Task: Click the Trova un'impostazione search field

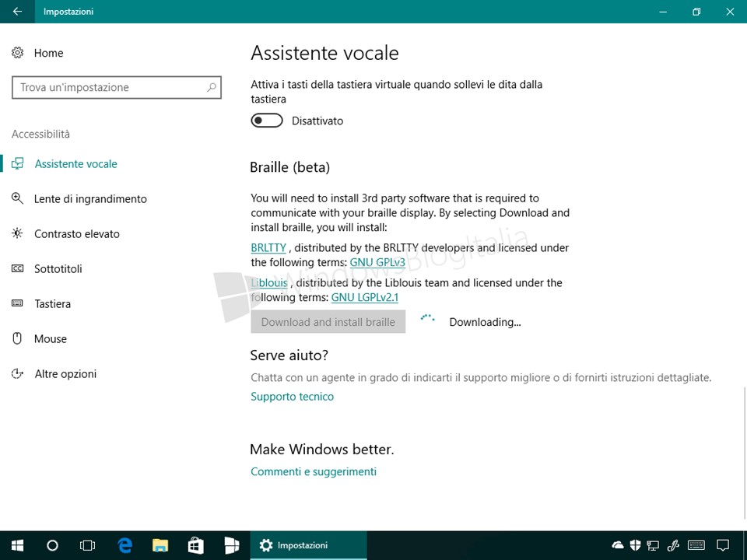Action: 116,87
